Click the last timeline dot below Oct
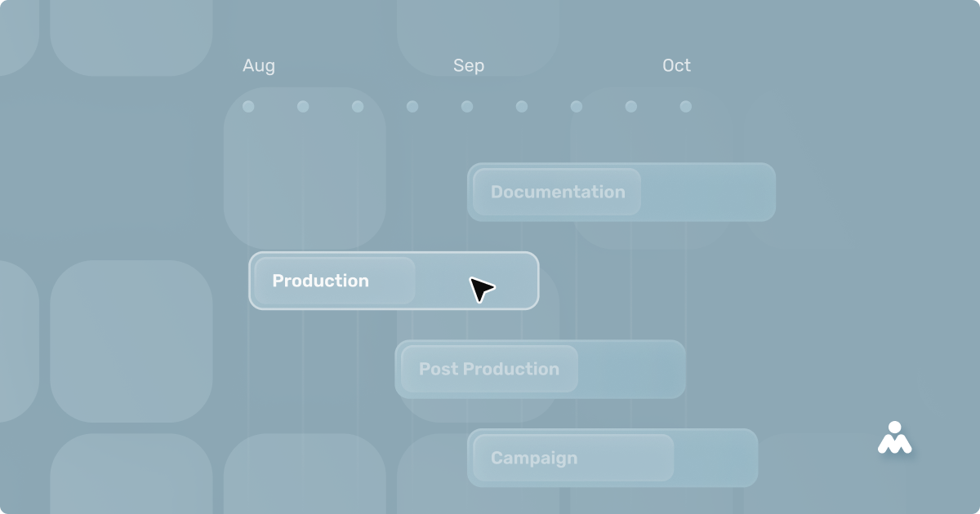This screenshot has width=980, height=514. tap(686, 106)
